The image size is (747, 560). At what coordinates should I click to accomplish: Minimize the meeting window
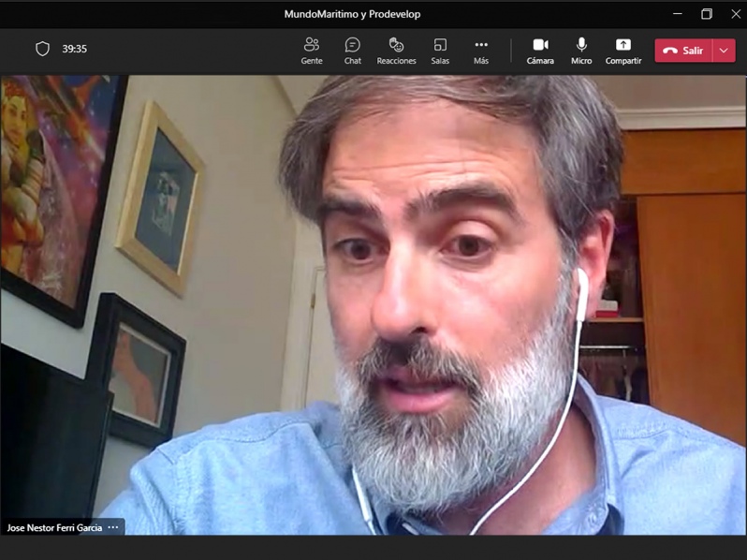678,14
